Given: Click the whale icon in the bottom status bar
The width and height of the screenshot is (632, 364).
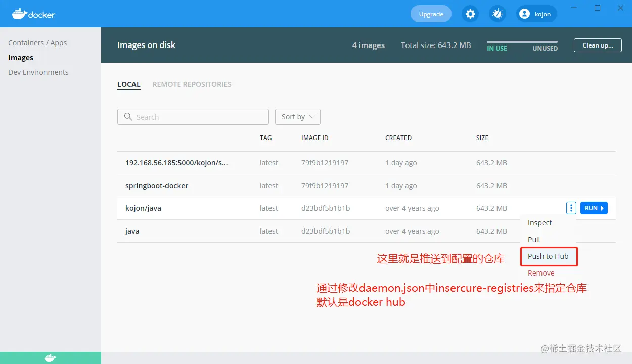Looking at the screenshot, I should click(50, 358).
